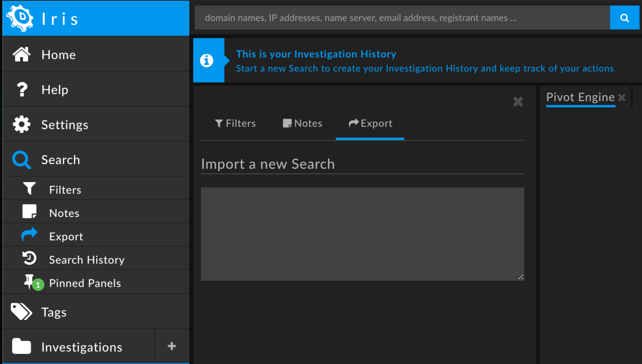Image resolution: width=642 pixels, height=364 pixels.
Task: Close the Export panel with X
Action: pyautogui.click(x=518, y=101)
